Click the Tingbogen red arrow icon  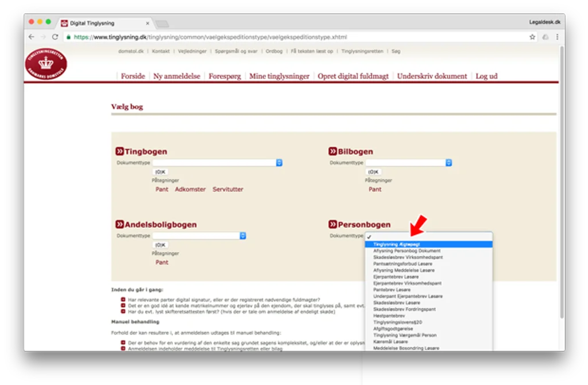119,151
